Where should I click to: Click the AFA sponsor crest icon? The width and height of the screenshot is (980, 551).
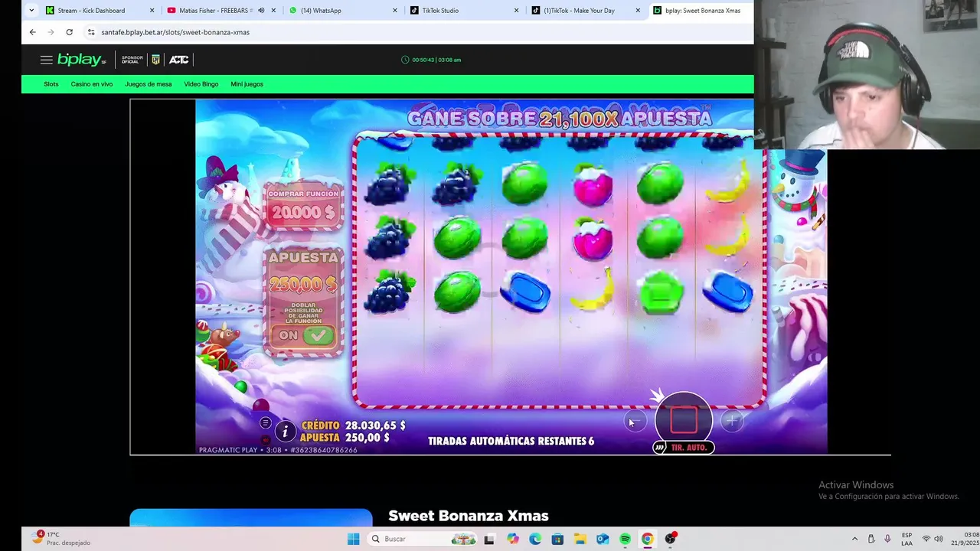tap(156, 60)
